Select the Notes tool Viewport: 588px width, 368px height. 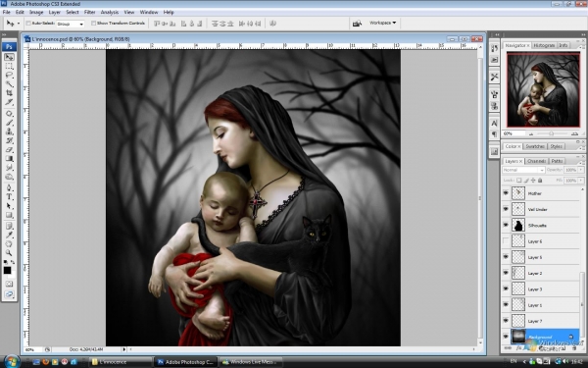pos(9,226)
